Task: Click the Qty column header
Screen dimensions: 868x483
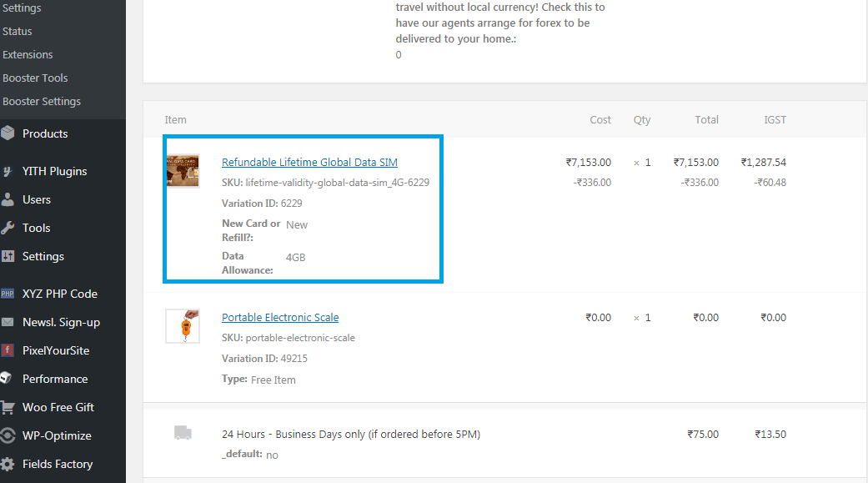Action: [x=642, y=119]
